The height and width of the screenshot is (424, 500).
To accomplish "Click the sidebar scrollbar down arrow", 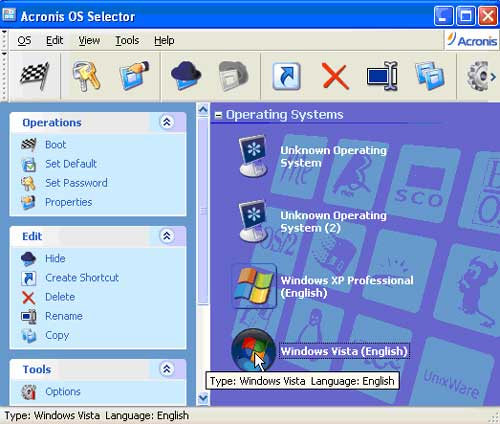I will pos(203,398).
